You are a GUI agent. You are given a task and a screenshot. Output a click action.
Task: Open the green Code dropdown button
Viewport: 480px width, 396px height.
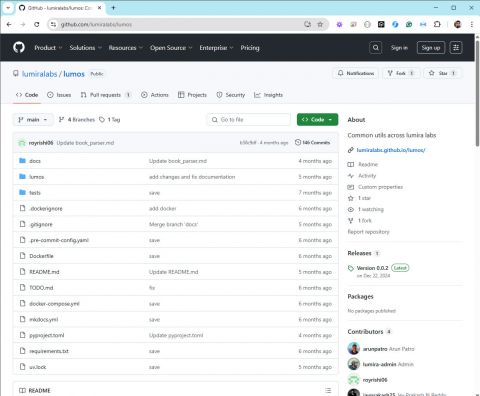[x=317, y=120]
